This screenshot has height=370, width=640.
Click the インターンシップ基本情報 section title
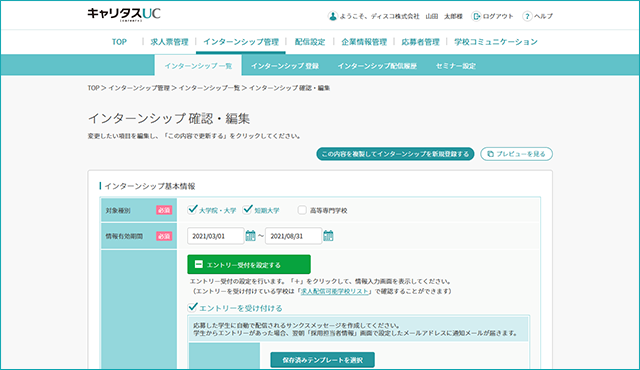coord(150,186)
